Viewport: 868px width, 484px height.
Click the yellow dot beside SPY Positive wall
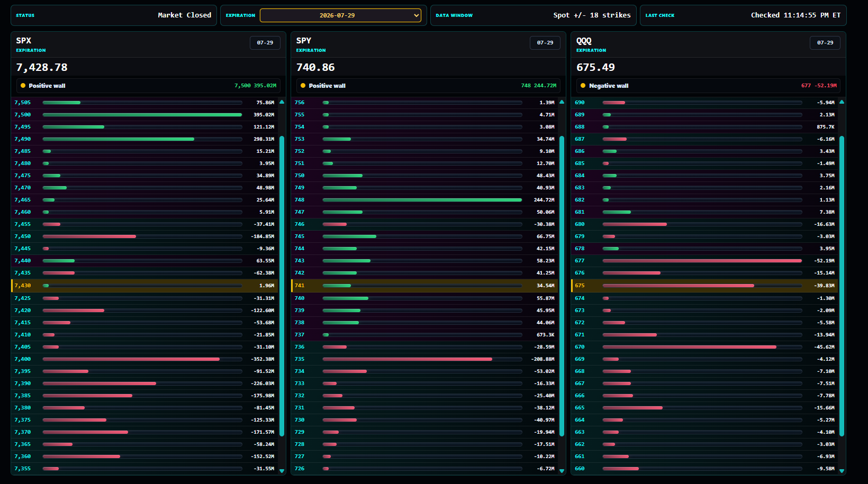click(x=303, y=86)
